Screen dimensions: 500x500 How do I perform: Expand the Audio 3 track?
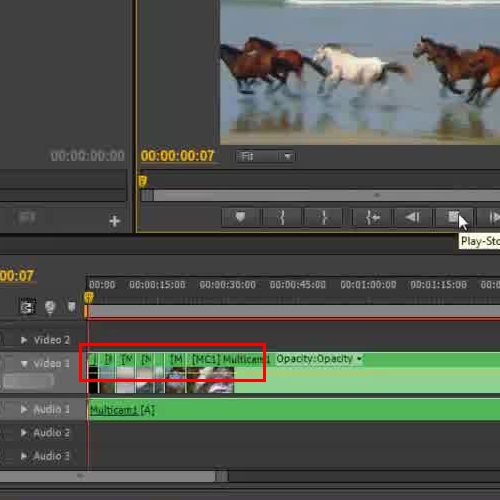pos(24,456)
